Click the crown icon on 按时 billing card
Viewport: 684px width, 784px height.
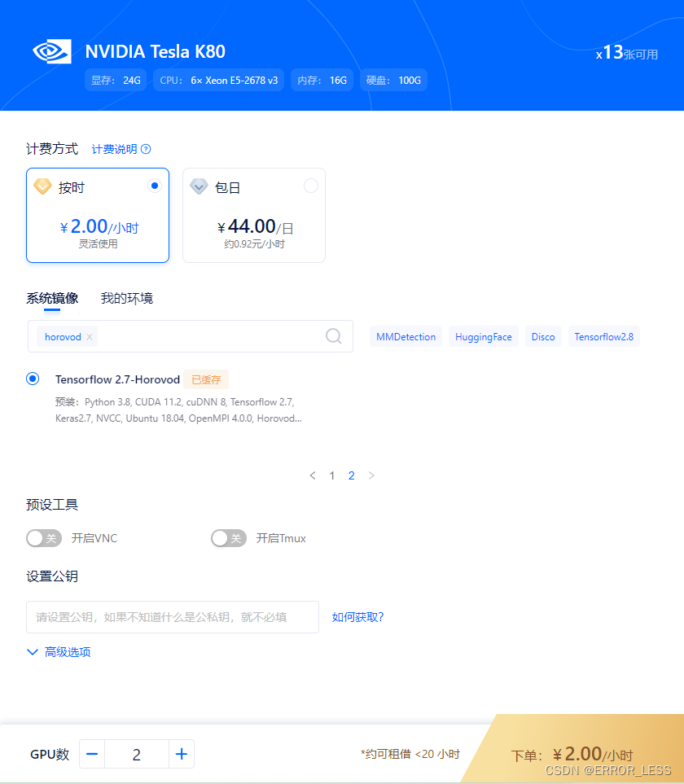tap(43, 186)
